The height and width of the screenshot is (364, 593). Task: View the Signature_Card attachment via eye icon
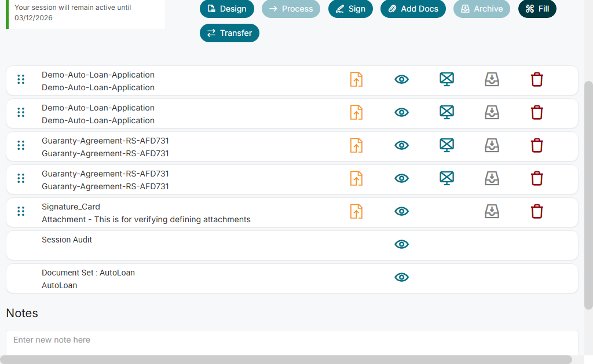[402, 211]
